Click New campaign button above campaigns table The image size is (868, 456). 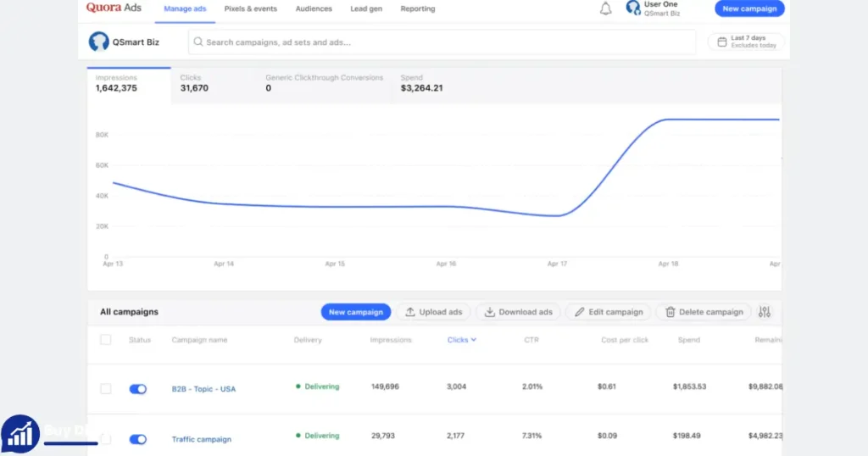pyautogui.click(x=356, y=312)
